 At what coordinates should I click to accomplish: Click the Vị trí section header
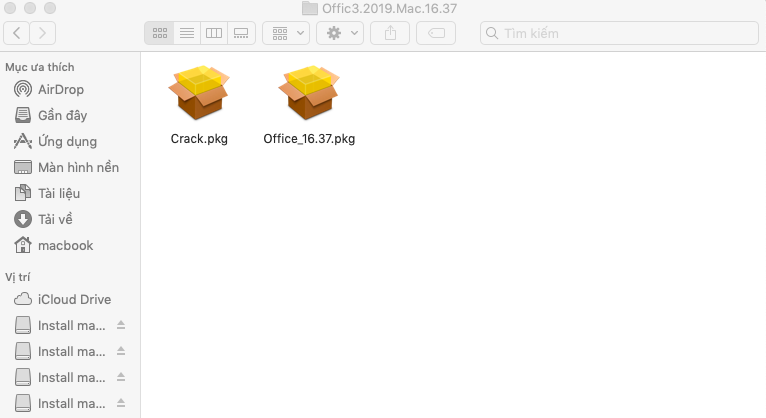18,277
